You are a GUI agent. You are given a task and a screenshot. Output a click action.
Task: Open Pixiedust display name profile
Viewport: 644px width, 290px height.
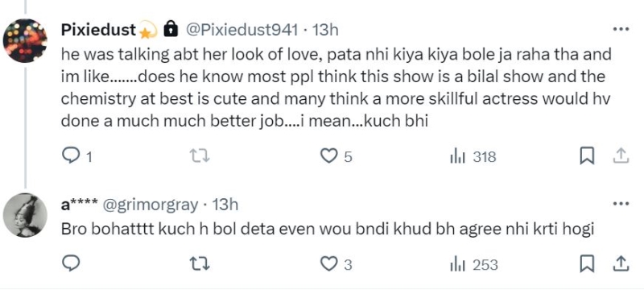pyautogui.click(x=98, y=29)
